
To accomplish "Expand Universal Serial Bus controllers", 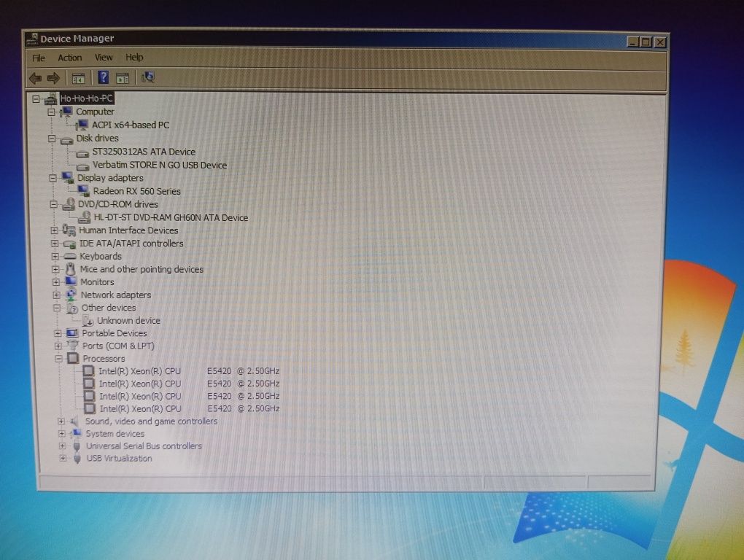I will click(62, 446).
